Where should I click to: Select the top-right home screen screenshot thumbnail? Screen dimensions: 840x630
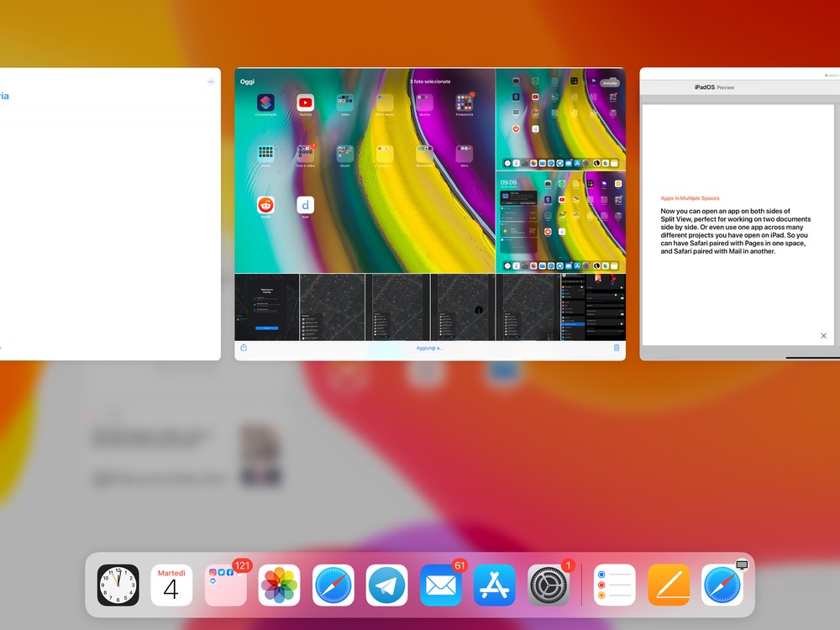coord(561,119)
